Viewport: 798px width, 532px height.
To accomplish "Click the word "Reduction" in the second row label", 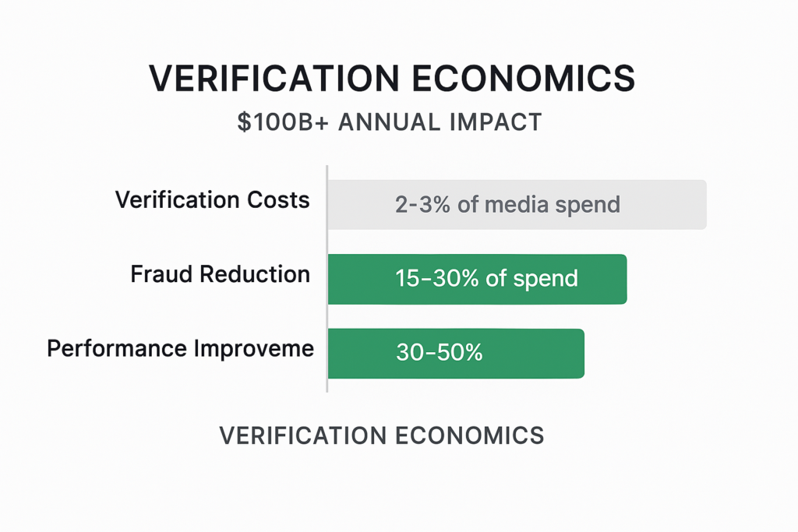I will click(256, 274).
